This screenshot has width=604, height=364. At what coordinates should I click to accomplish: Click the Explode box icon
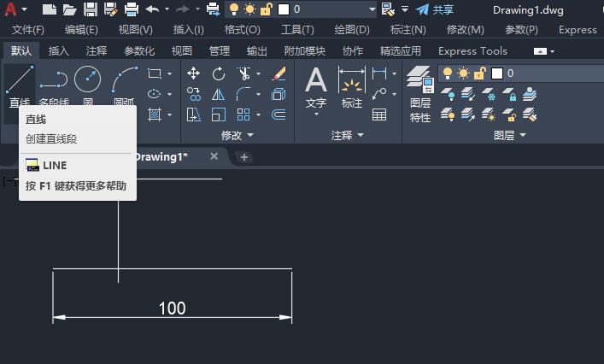click(x=279, y=94)
